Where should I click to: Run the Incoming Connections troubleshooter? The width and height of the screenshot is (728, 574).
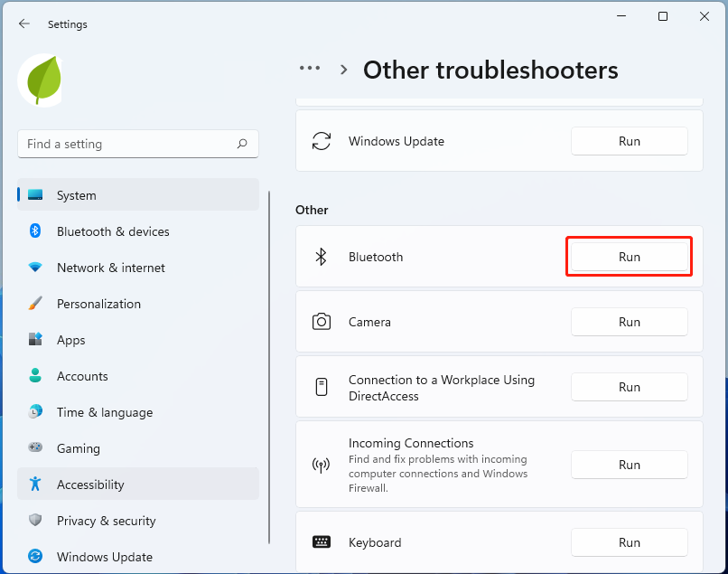point(630,465)
